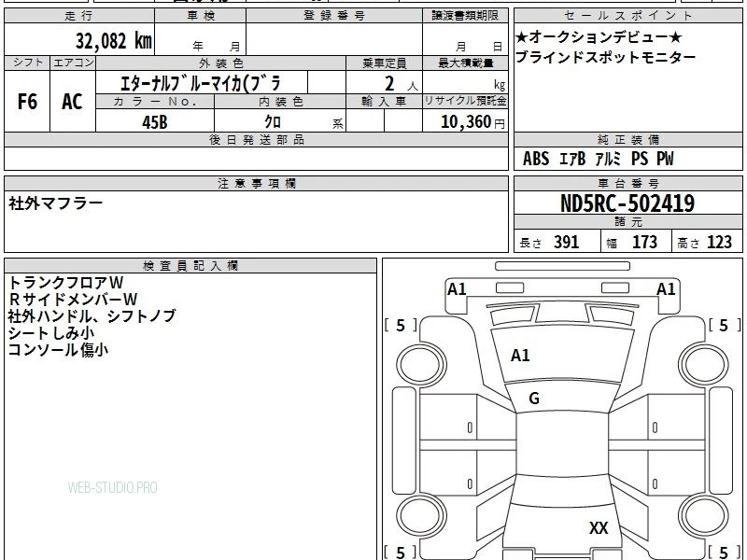Select the 検査員記入欄 header
Image resolution: width=747 pixels, height=560 pixels.
point(190,266)
